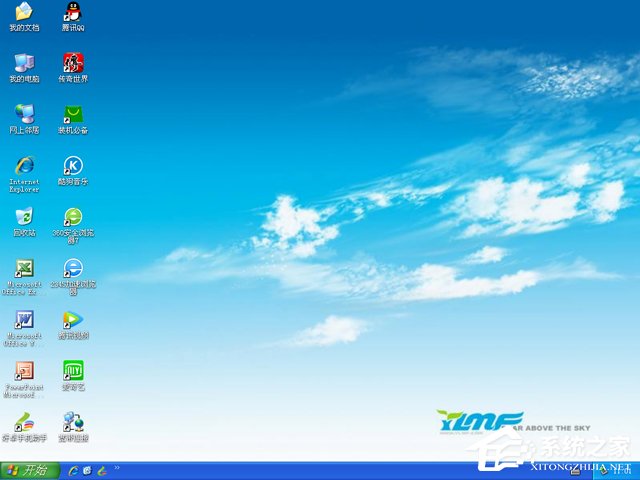Click the 装机必备 green bag icon
Screen dimensions: 640x480
tap(73, 115)
